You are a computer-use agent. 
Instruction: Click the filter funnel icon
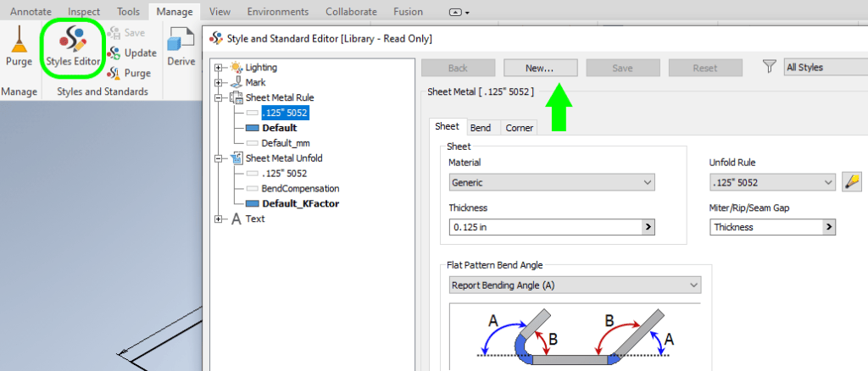click(769, 67)
